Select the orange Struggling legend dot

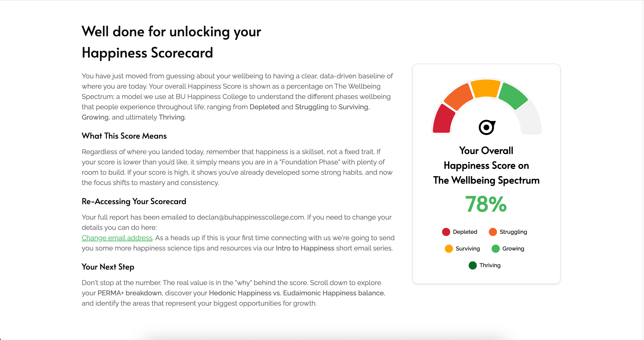(x=493, y=232)
